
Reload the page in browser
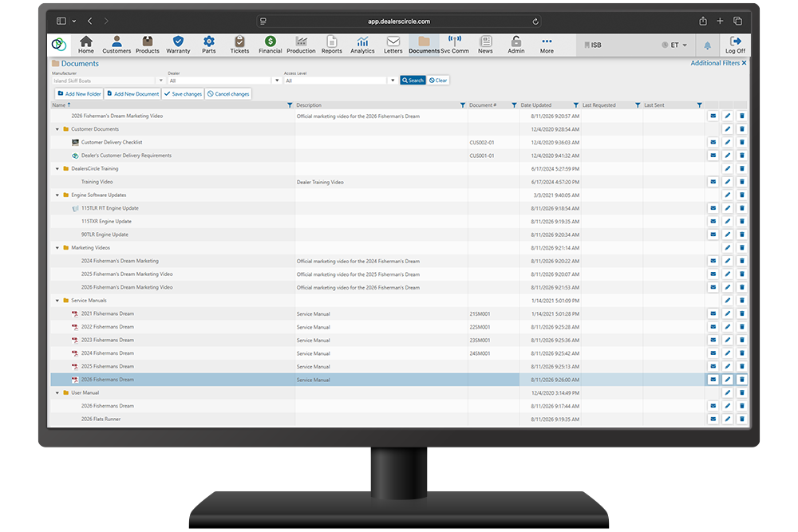tap(535, 22)
